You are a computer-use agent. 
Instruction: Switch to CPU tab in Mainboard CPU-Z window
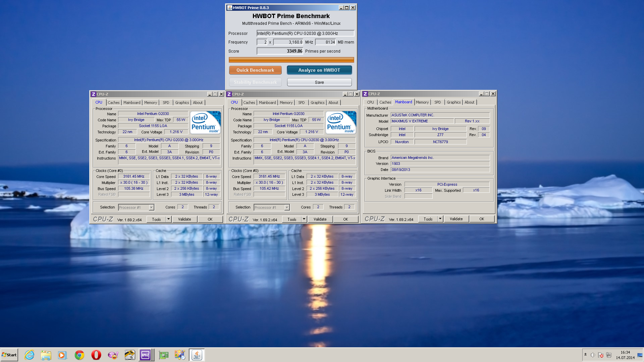tap(370, 102)
